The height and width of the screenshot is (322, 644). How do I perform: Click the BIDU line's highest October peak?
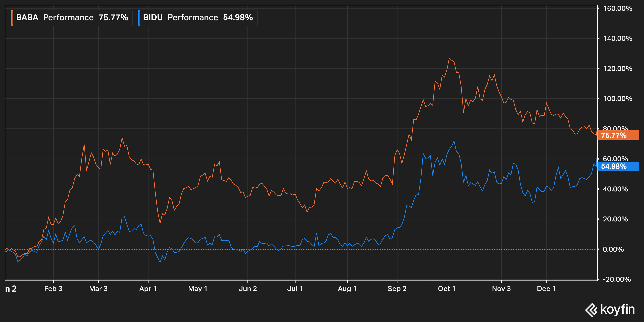pyautogui.click(x=454, y=141)
